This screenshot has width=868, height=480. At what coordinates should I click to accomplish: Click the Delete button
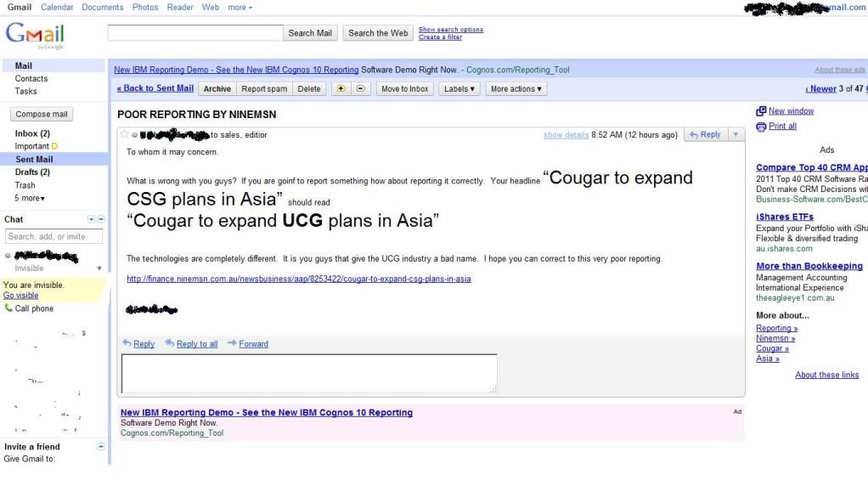point(309,88)
